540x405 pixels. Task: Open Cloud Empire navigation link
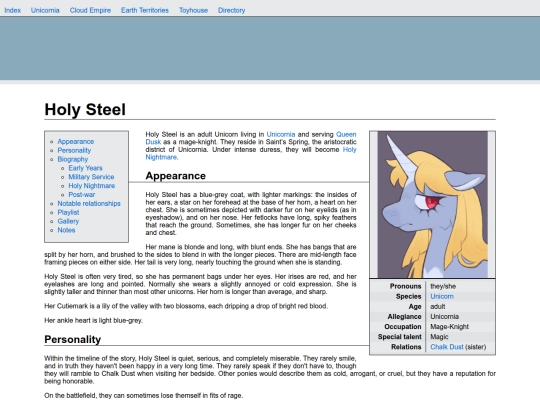[90, 10]
